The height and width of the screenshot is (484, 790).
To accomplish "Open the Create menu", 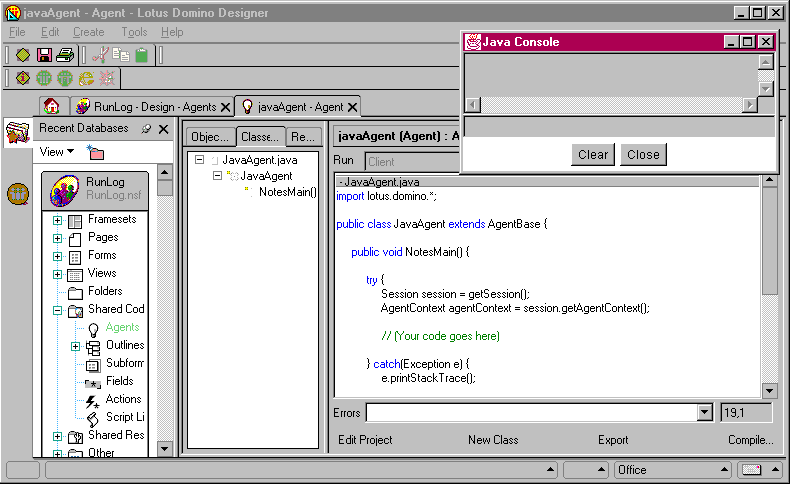I will point(89,32).
